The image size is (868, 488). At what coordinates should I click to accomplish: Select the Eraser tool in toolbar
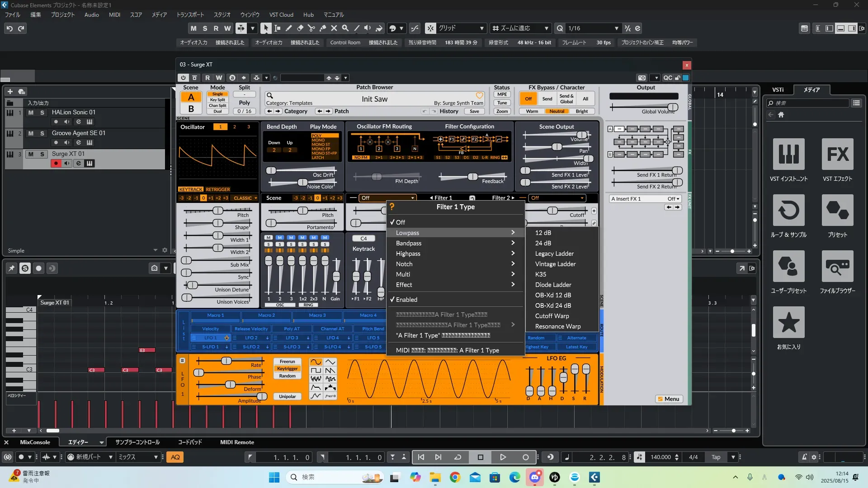click(x=300, y=28)
